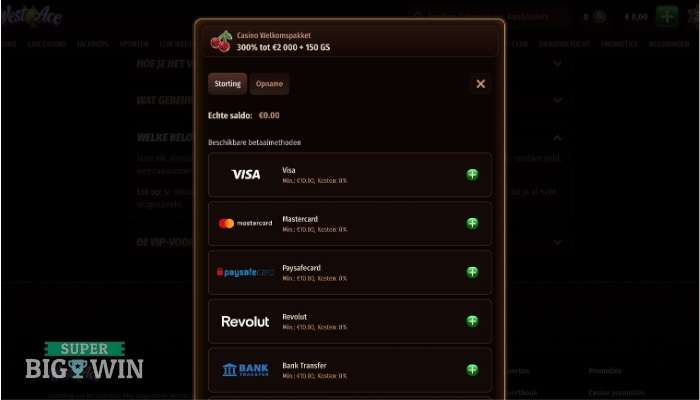Viewport: 700px width, 400px height.
Task: Expand the second FAQ section chevron
Action: [558, 100]
